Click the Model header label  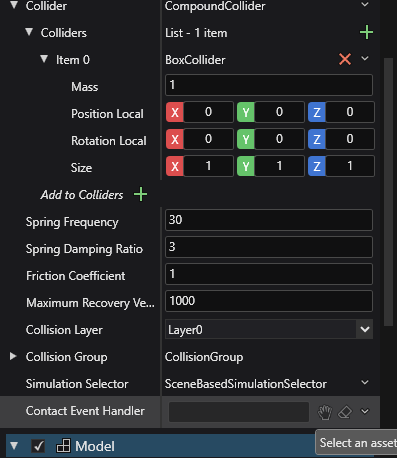pyautogui.click(x=95, y=446)
